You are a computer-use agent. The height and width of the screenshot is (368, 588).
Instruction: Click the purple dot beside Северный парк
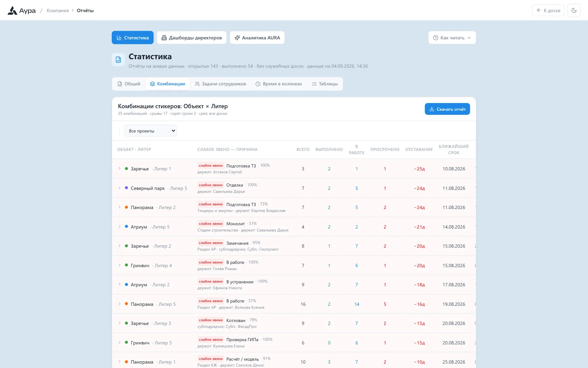pyautogui.click(x=126, y=188)
